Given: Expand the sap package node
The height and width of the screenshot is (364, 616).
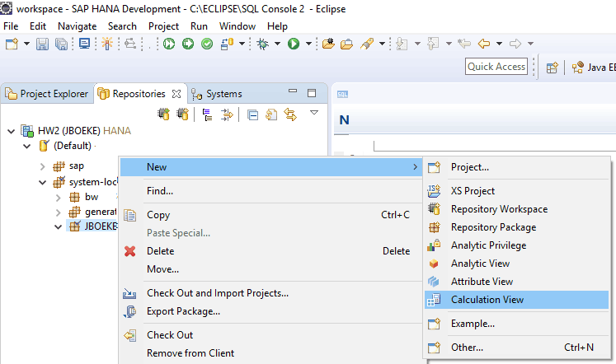Looking at the screenshot, I should click(x=43, y=166).
